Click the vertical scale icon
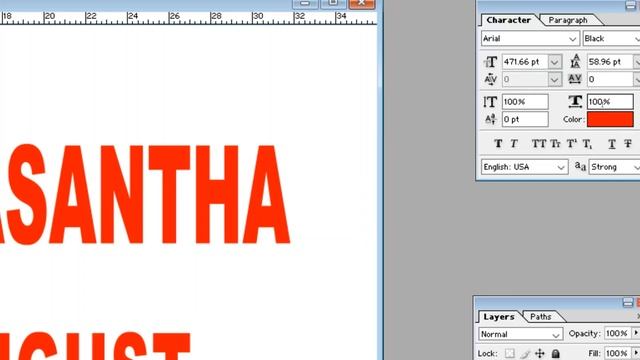The height and width of the screenshot is (360, 640). pos(490,102)
